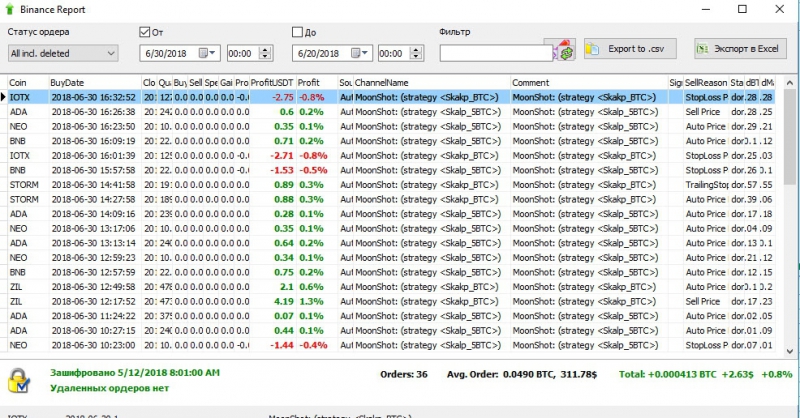Click inside the Фильтр input field

point(495,53)
